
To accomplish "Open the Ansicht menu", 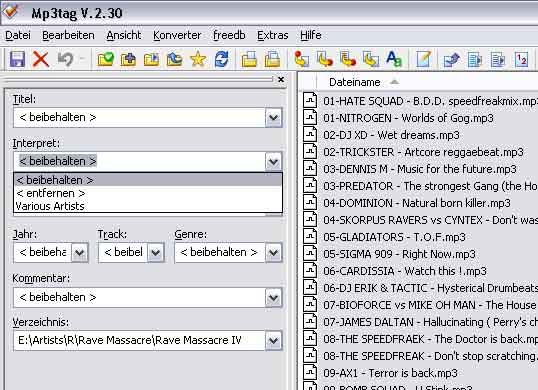I will (x=124, y=35).
